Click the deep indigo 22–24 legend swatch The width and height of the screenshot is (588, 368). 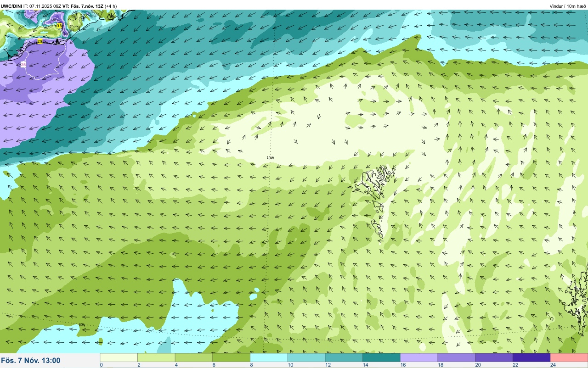click(x=531, y=357)
